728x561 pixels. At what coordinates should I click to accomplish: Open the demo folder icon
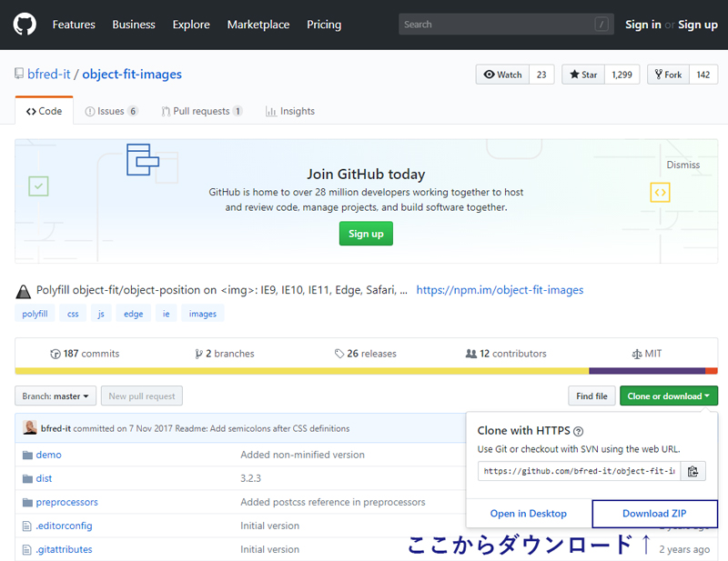coord(27,456)
